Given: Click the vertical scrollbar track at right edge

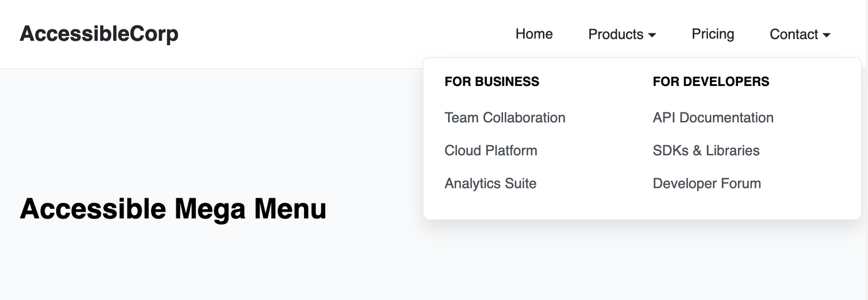Looking at the screenshot, I should [864, 150].
